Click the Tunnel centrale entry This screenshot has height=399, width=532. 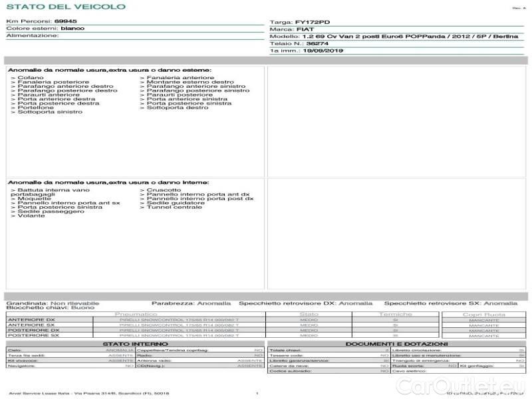174,207
